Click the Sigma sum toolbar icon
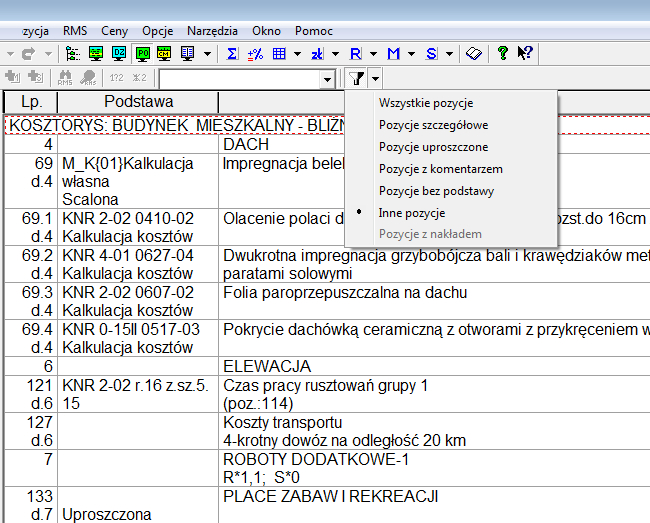This screenshot has height=523, width=650. (x=232, y=53)
